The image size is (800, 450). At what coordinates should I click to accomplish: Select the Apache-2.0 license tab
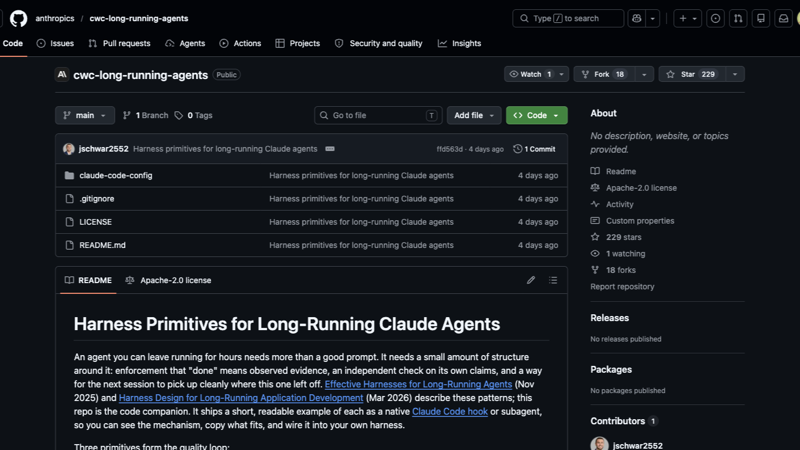[168, 280]
